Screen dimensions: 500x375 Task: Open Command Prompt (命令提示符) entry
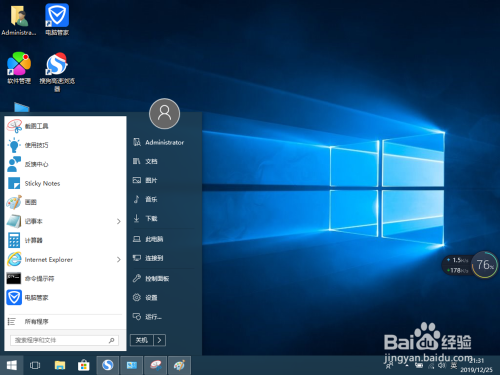65,278
